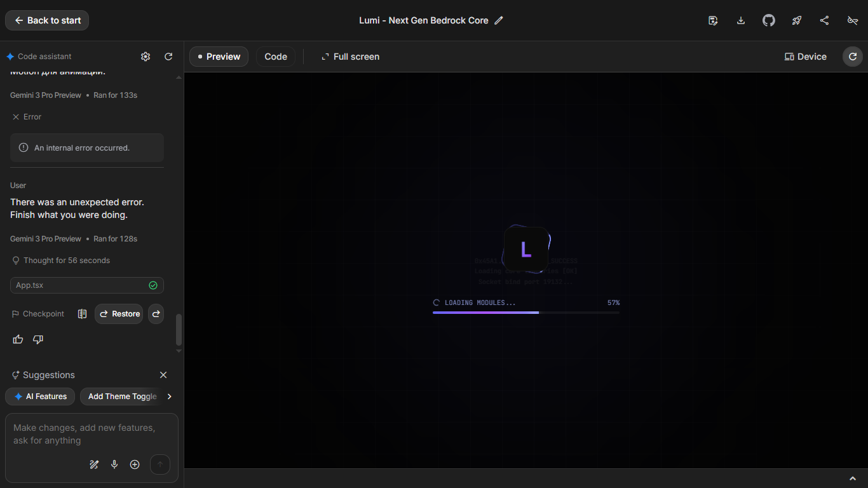This screenshot has width=868, height=488.
Task: Toggle the Device preview mode
Action: pyautogui.click(x=805, y=57)
